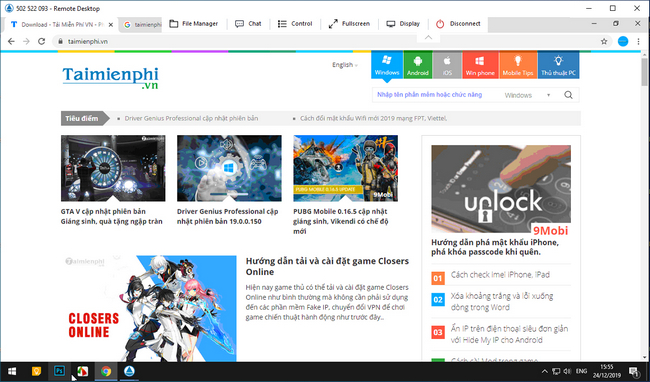This screenshot has height=382, width=650.
Task: Open GTA V cập nhật phiên bản headline
Action: point(112,216)
